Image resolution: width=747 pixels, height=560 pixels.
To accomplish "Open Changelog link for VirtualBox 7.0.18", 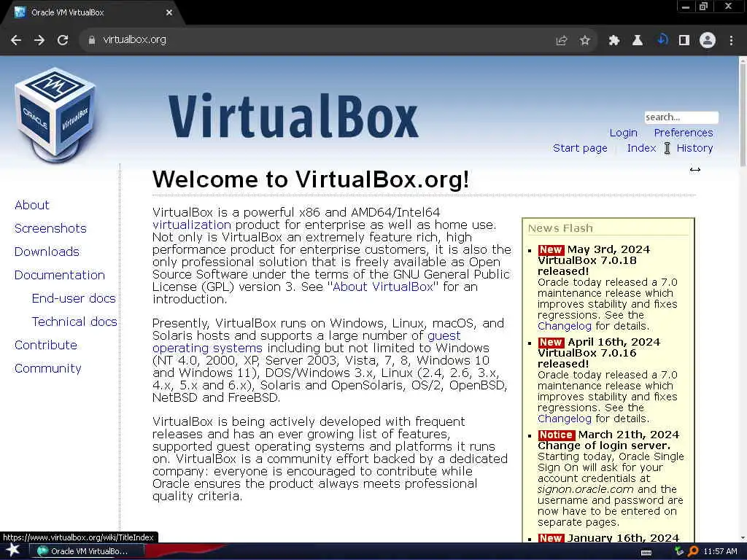I will 564,326.
